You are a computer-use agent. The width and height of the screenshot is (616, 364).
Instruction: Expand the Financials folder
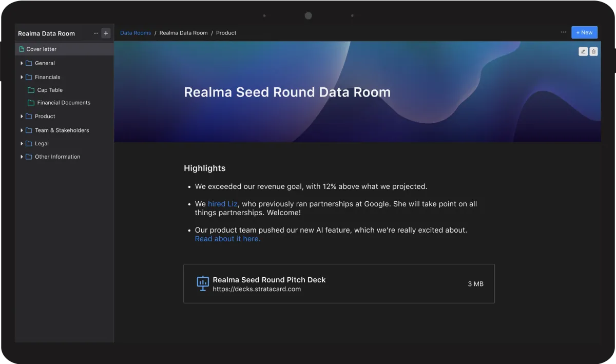point(21,76)
